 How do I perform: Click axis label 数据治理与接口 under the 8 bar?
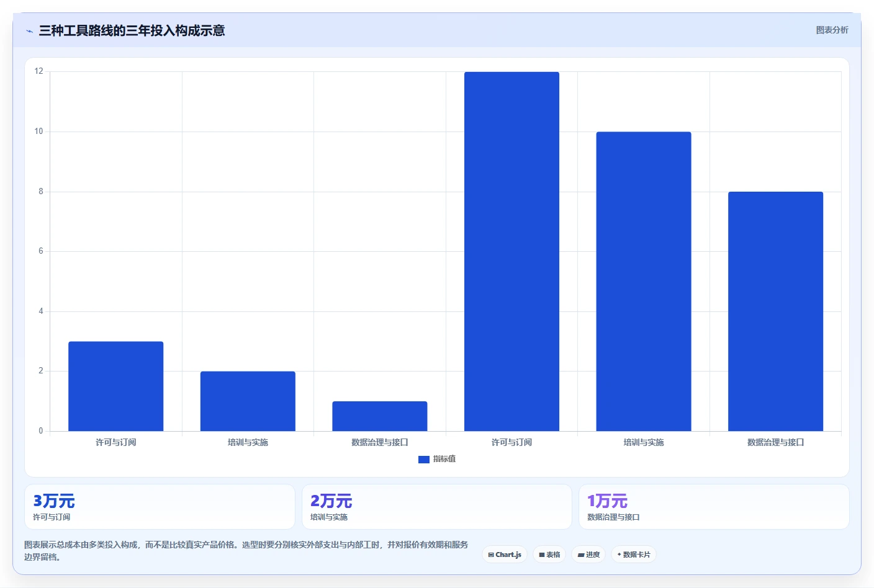click(775, 442)
